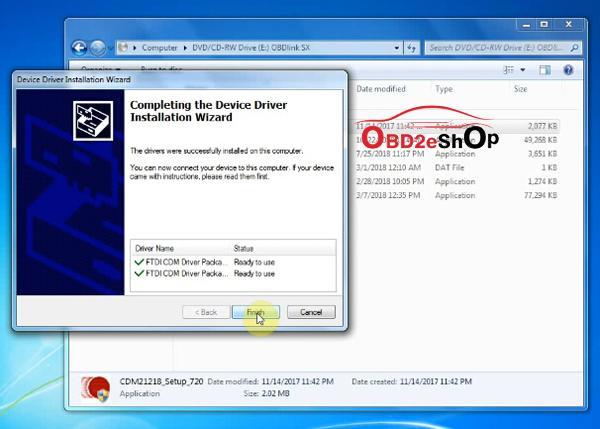The image size is (600, 429).
Task: Click the Device Driver Installation Wizard title bar
Action: coord(180,80)
